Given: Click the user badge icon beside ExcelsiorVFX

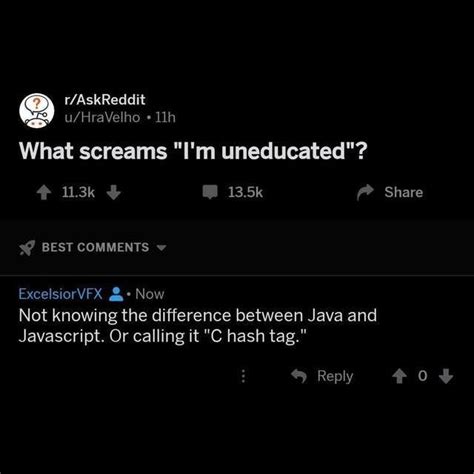Looking at the screenshot, I should pyautogui.click(x=116, y=294).
